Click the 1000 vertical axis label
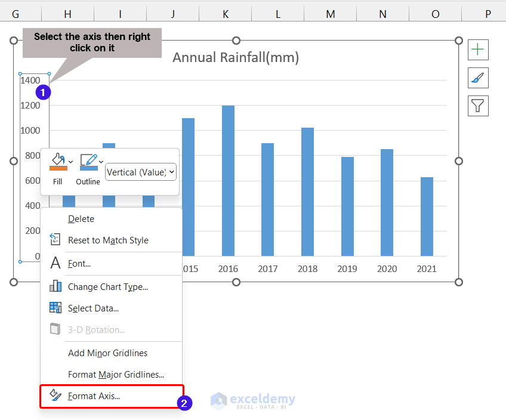This screenshot has height=420, width=506. 30,131
